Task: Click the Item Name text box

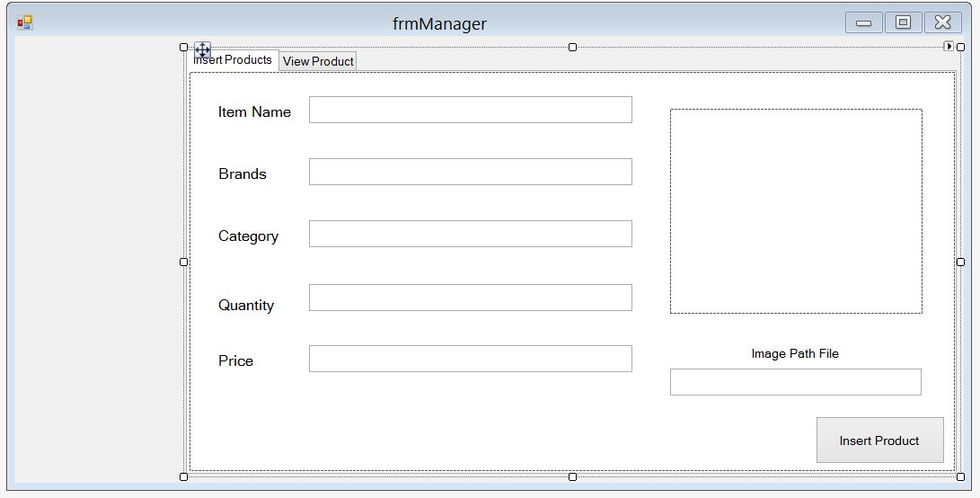Action: coord(470,110)
